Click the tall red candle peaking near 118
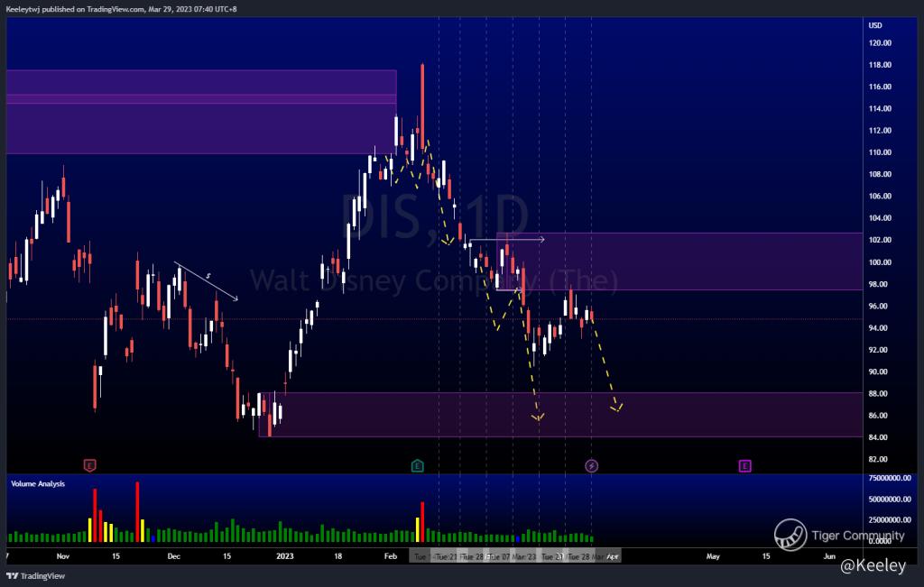The width and height of the screenshot is (924, 587). click(x=422, y=106)
